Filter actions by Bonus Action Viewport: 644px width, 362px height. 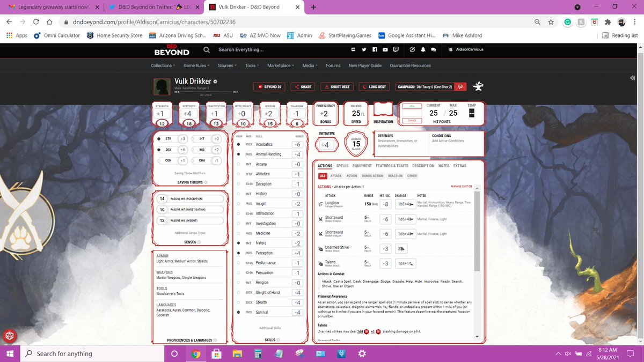tap(372, 176)
